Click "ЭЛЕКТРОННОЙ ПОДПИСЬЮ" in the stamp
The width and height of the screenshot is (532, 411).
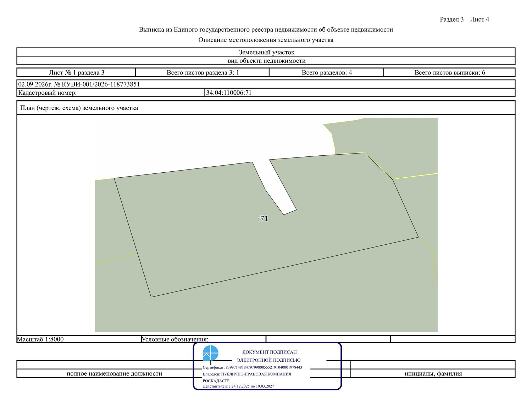coord(269,360)
